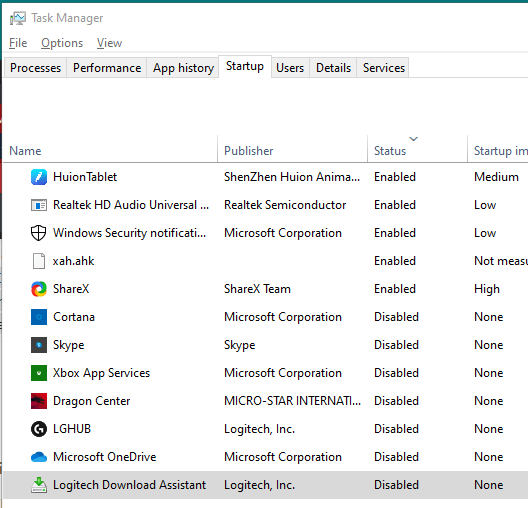
Task: Click ShareX Team publisher cell
Action: point(257,289)
